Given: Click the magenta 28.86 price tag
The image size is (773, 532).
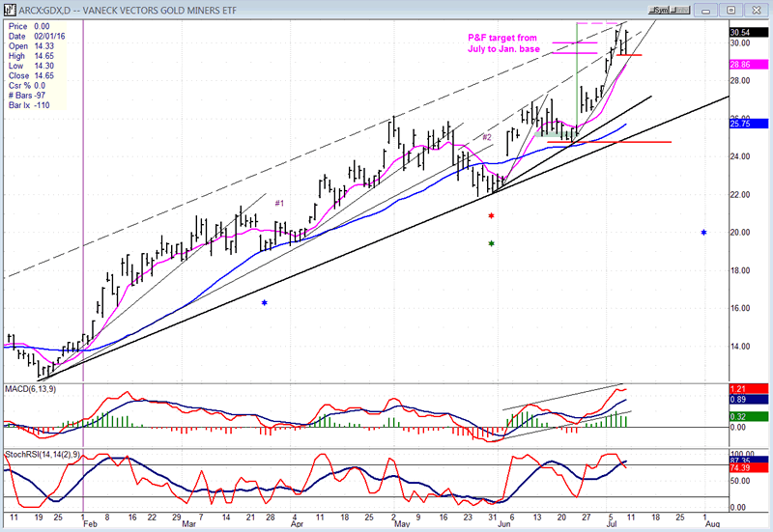Looking at the screenshot, I should point(742,64).
